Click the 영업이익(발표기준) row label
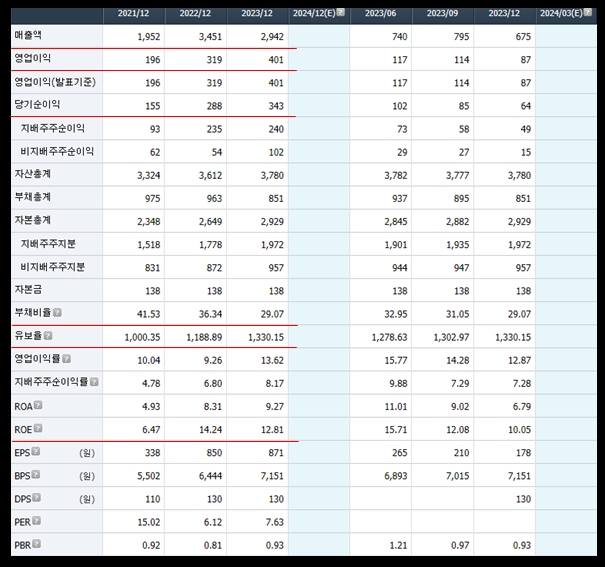Screen dimensions: 605x567 pyautogui.click(x=55, y=82)
